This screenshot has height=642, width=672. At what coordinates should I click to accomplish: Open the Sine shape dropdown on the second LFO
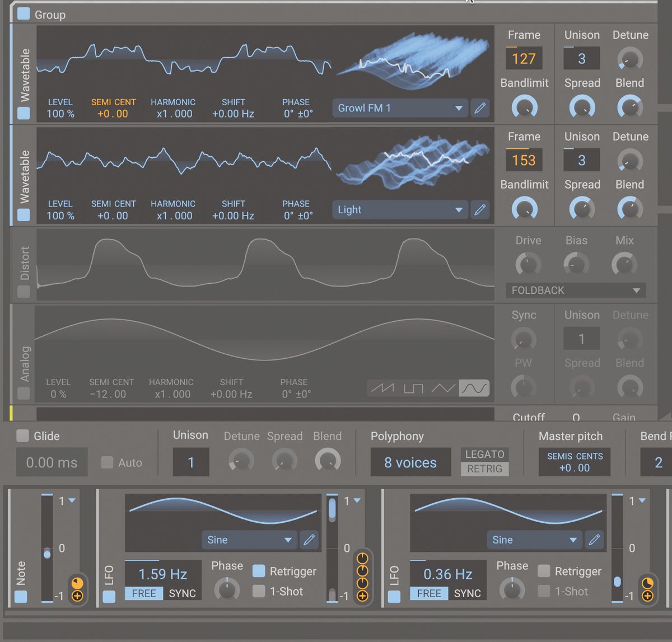[x=533, y=540]
